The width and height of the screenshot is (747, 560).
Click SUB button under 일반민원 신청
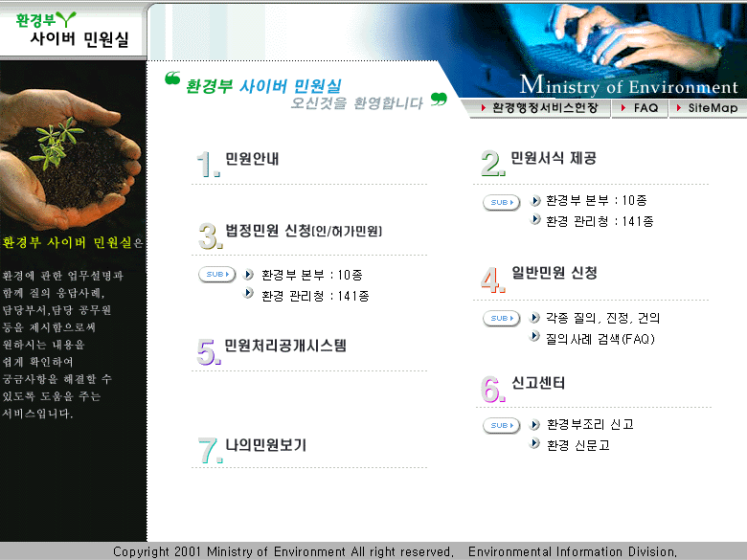(x=501, y=318)
